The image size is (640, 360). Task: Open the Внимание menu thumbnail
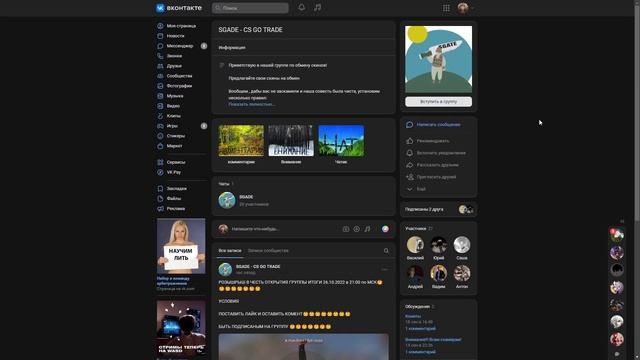(291, 141)
